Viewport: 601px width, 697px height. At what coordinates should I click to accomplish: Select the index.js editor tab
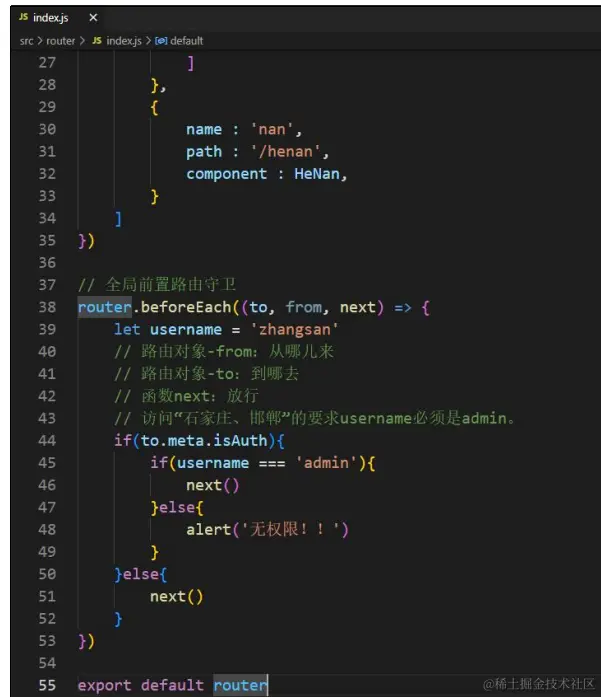pyautogui.click(x=58, y=18)
